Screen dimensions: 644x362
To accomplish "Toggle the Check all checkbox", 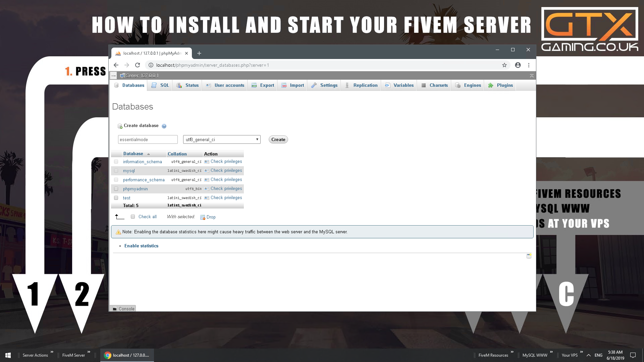I will pyautogui.click(x=133, y=217).
